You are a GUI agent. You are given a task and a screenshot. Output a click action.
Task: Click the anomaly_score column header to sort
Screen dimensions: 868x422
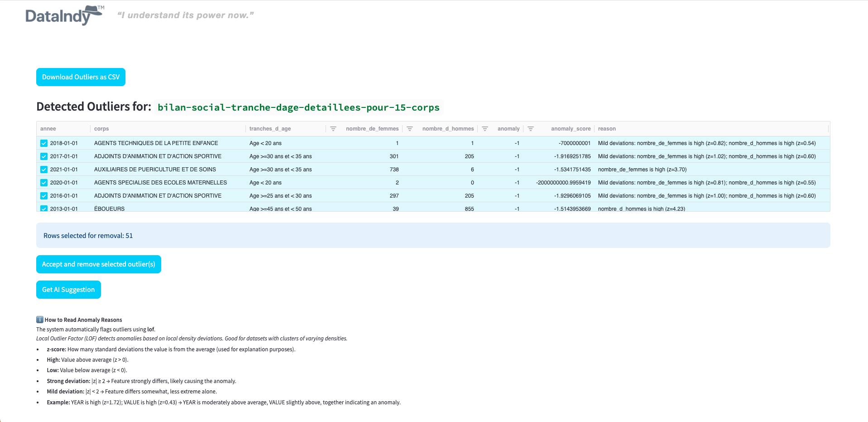point(571,129)
